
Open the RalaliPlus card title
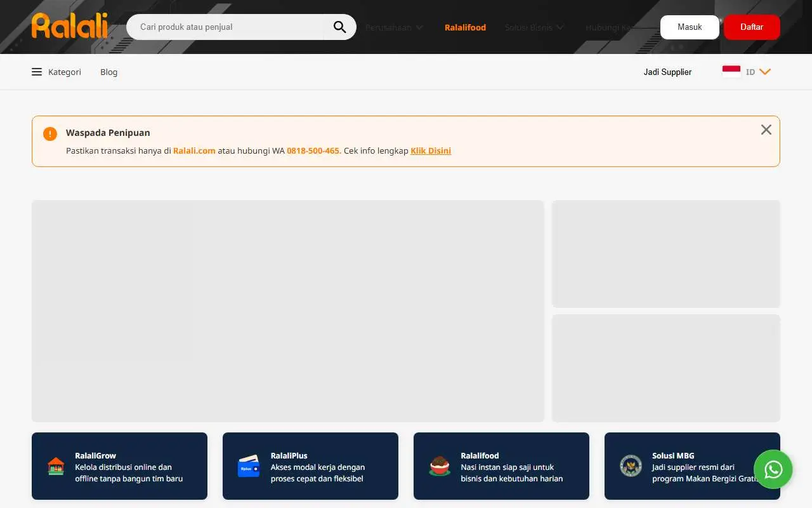[289, 455]
